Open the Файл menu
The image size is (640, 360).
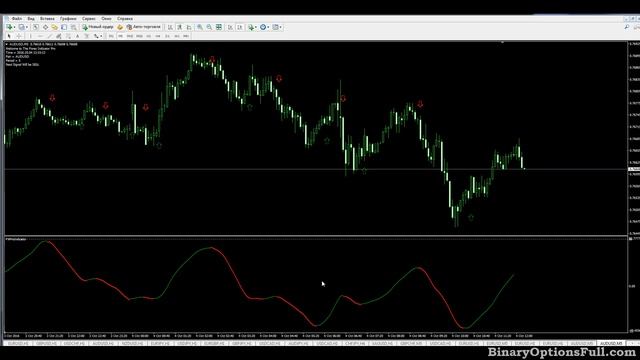(16, 18)
